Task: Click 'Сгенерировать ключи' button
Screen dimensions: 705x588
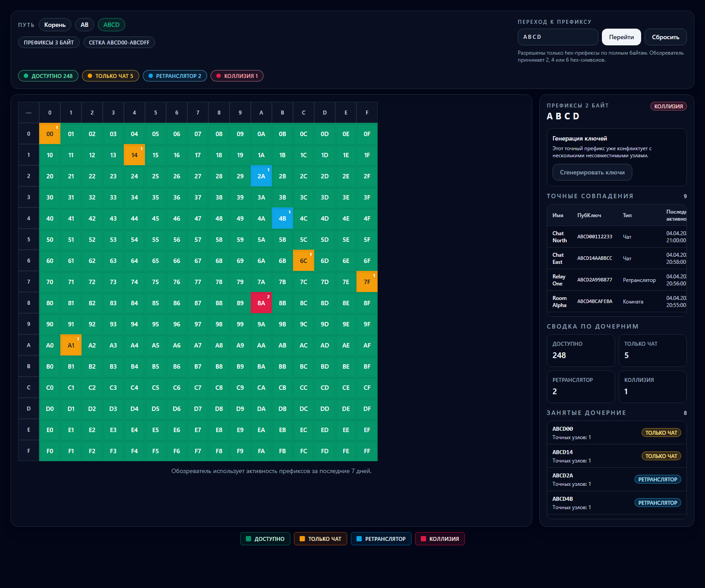Action: coord(592,172)
